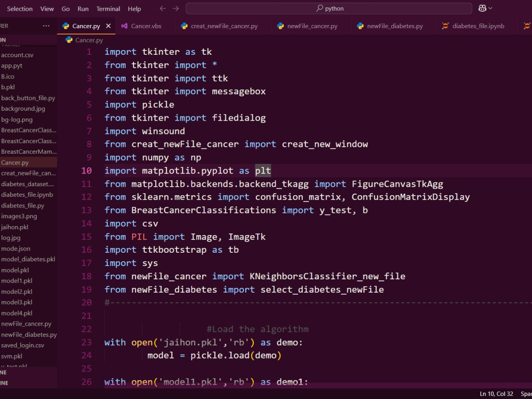Open the Run menu

click(x=83, y=9)
